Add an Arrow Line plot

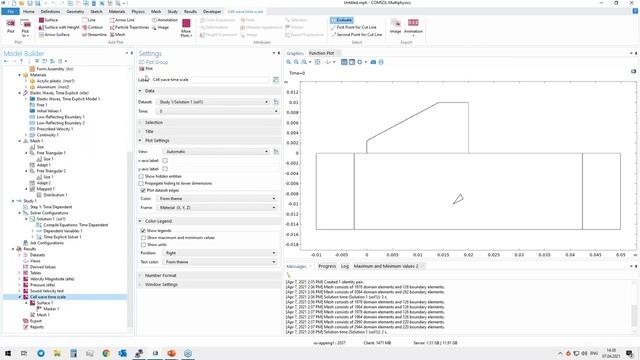(x=122, y=20)
